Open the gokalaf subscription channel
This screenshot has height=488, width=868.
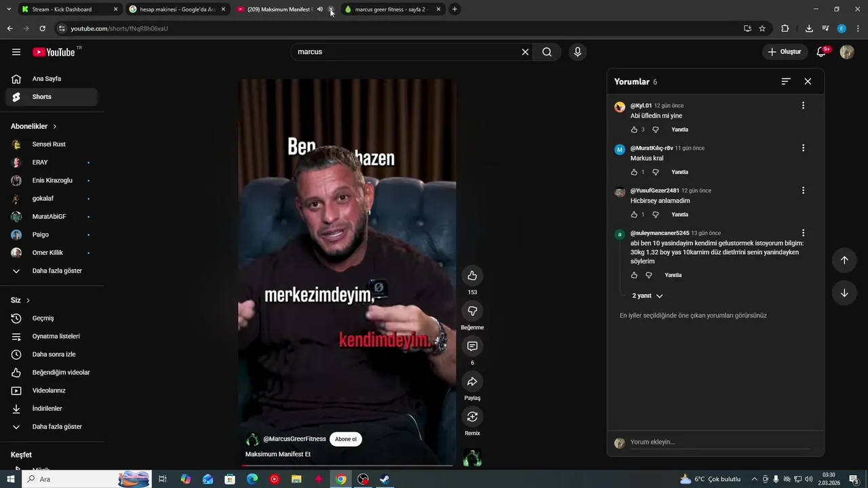[x=52, y=199]
